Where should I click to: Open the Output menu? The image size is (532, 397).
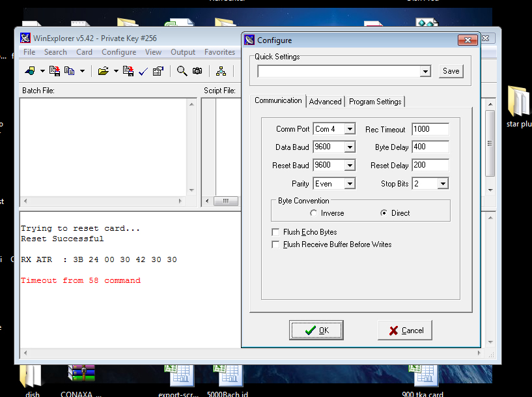[x=183, y=52]
